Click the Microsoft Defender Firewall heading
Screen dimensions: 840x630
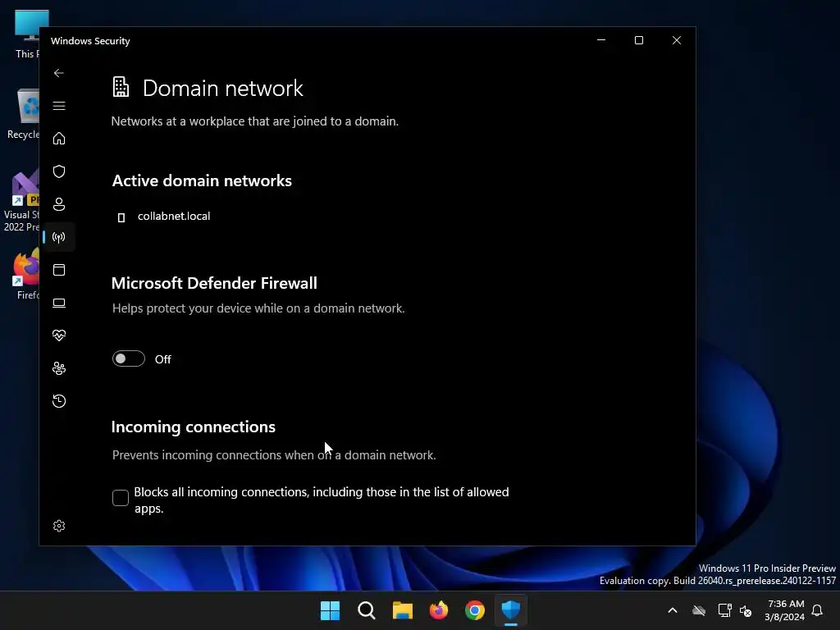tap(214, 283)
